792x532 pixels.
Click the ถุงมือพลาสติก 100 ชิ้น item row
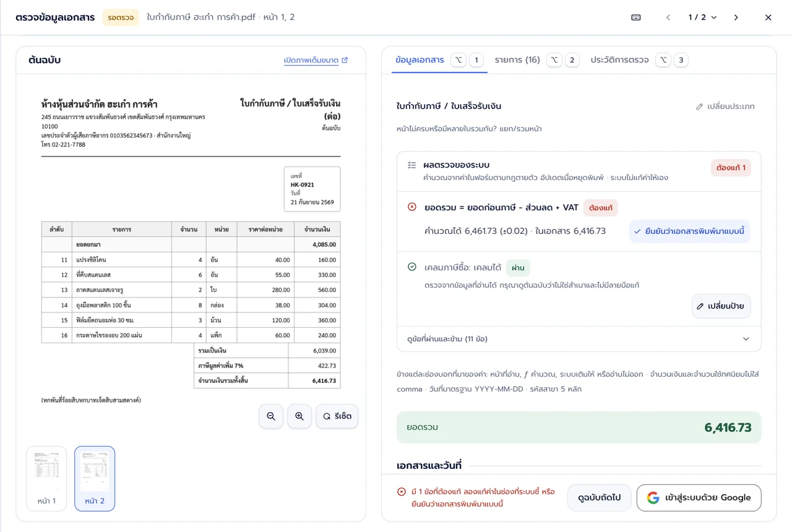pos(191,305)
